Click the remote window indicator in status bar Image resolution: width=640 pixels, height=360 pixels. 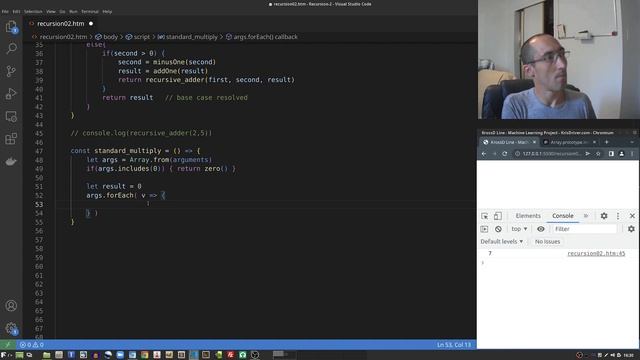pyautogui.click(x=7, y=344)
